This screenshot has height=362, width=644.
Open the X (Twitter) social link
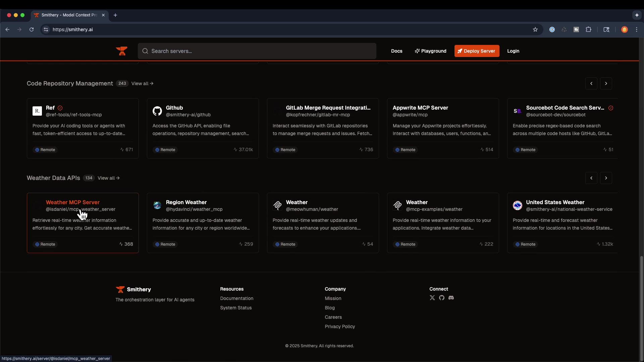tap(432, 298)
